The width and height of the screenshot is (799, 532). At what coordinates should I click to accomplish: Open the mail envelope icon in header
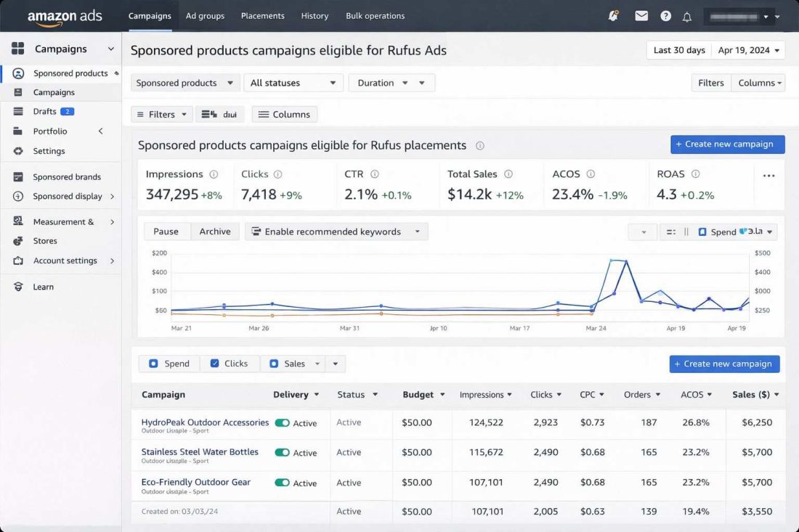pos(641,16)
